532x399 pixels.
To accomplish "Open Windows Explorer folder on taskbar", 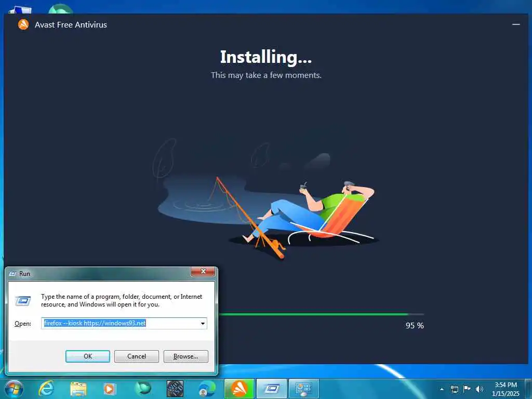I will tap(78, 389).
